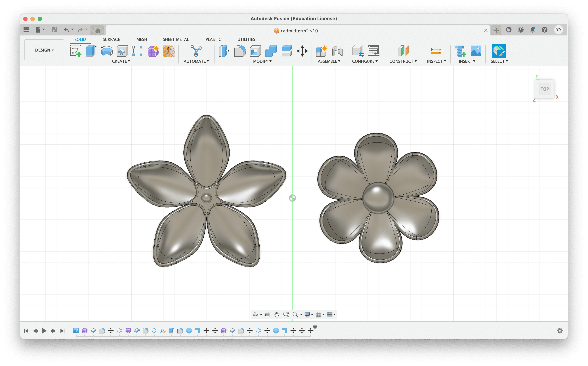Open the DESIGN workspace dropdown
The height and width of the screenshot is (366, 588).
44,50
